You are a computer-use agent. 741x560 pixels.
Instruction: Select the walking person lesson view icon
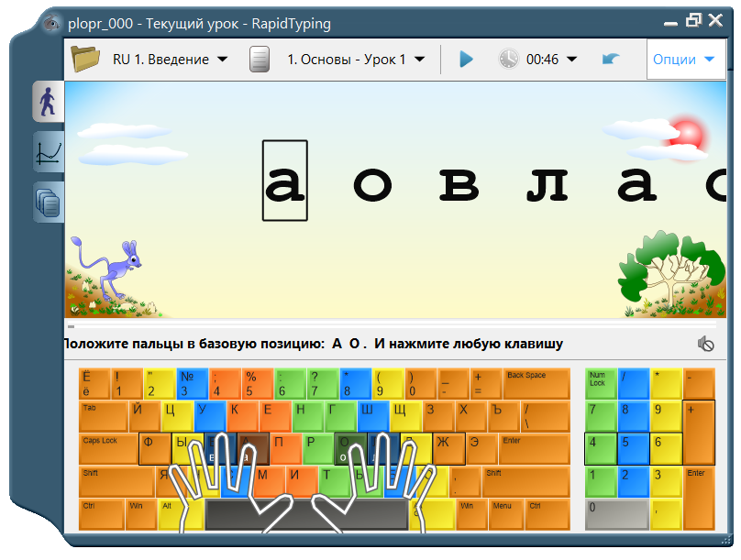(x=48, y=101)
